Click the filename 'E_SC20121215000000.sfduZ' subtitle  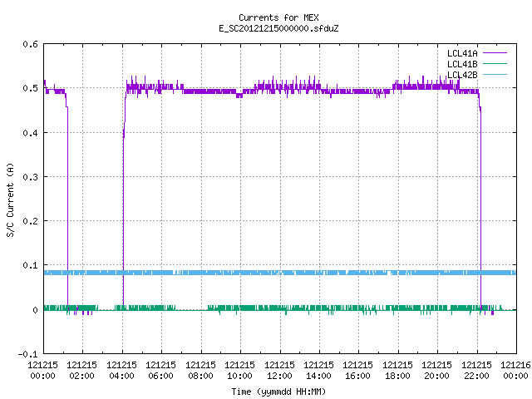point(278,28)
